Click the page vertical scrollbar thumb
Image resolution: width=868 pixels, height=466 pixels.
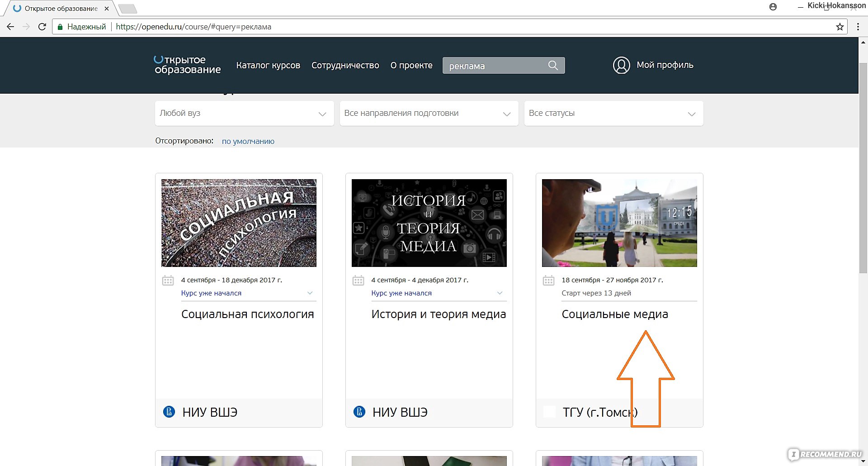point(863,167)
